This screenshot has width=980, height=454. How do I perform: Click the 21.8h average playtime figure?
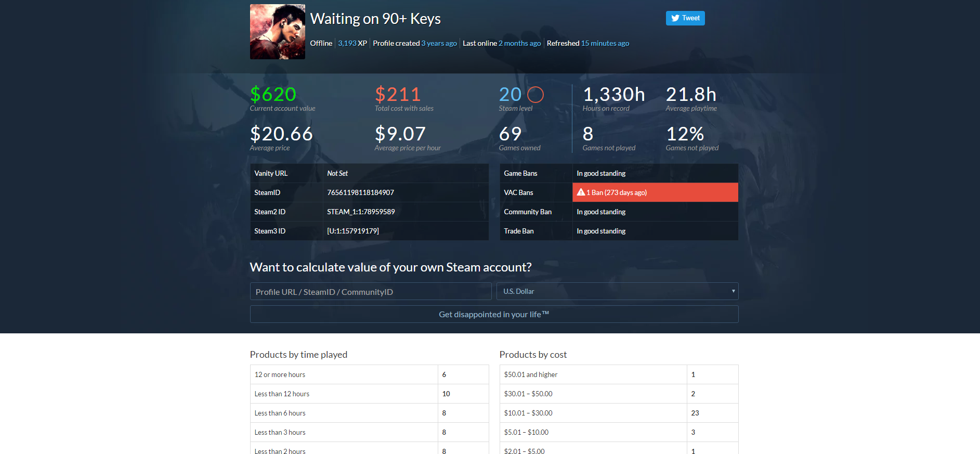pyautogui.click(x=691, y=94)
